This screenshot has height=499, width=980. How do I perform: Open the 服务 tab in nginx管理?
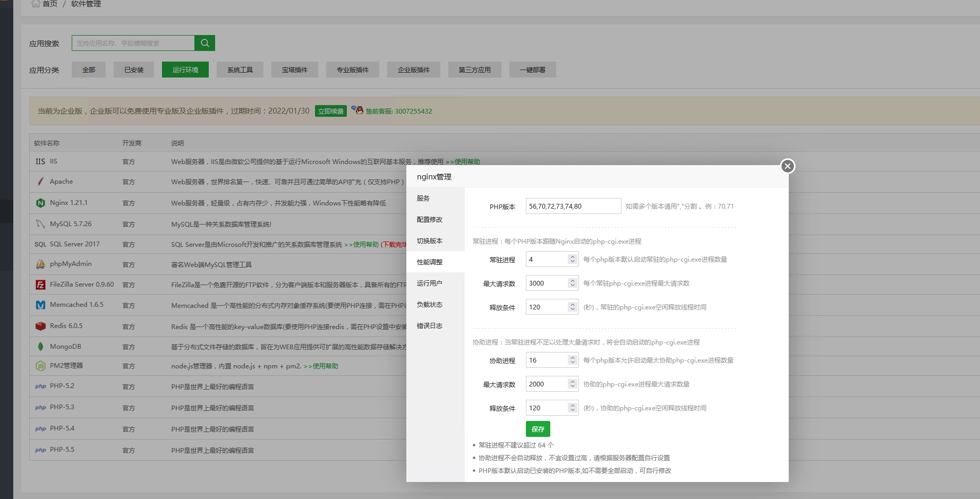pos(436,198)
